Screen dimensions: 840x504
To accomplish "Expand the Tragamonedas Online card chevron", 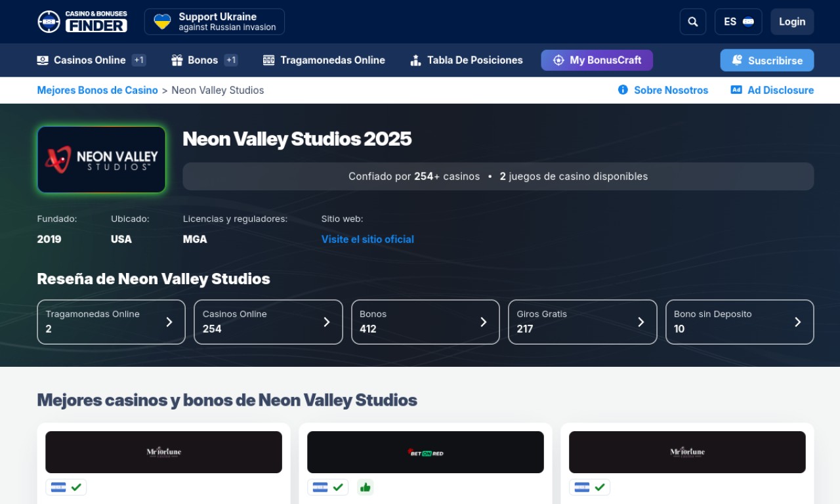I will (x=169, y=322).
